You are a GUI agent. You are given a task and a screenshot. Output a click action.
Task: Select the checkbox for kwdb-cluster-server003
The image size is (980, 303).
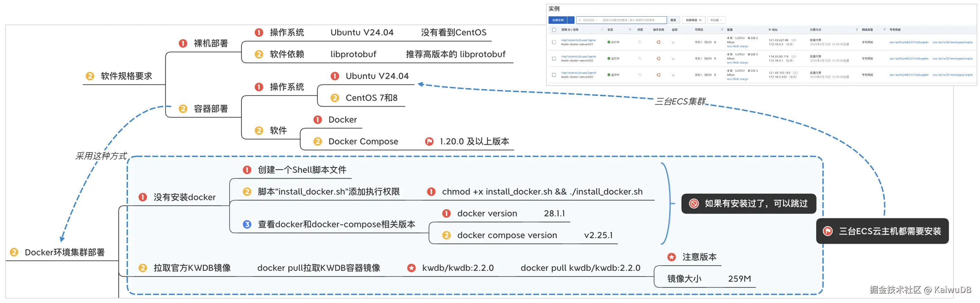click(x=554, y=75)
